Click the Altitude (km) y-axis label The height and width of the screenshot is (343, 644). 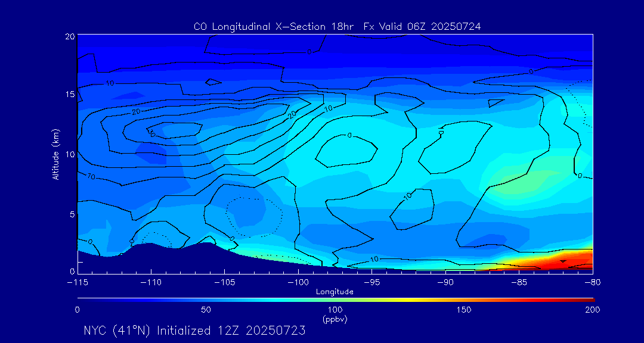[55, 154]
